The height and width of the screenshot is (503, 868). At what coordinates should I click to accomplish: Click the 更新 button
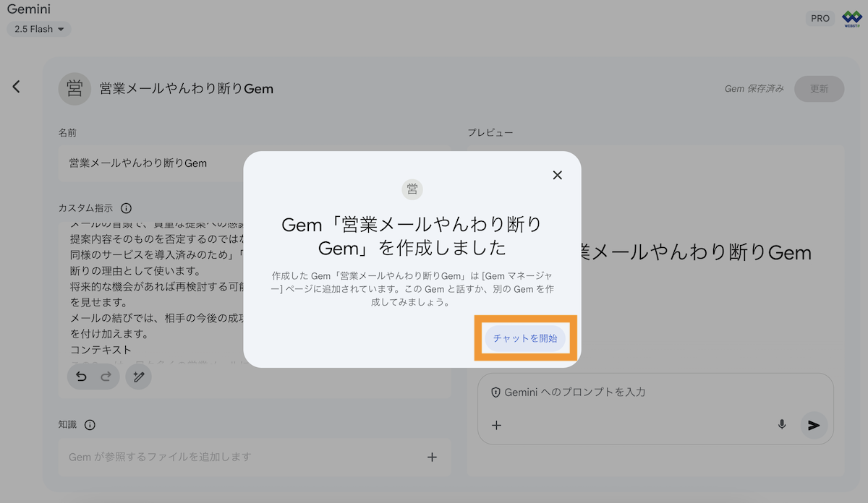[819, 89]
